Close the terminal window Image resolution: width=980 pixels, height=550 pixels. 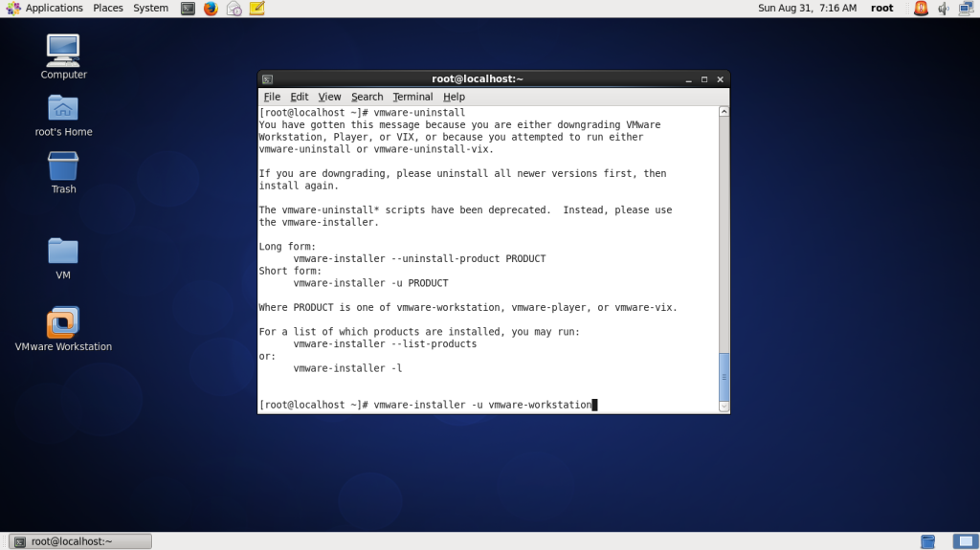(720, 79)
